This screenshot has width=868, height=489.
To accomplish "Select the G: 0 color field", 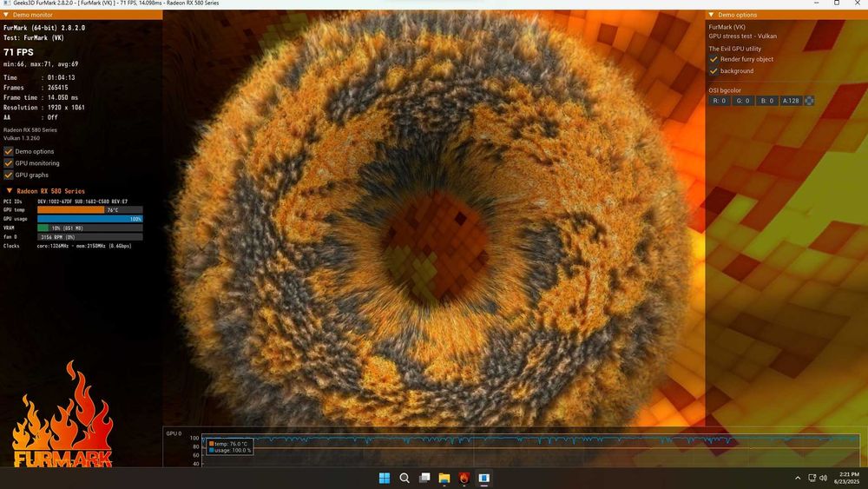I will [743, 101].
